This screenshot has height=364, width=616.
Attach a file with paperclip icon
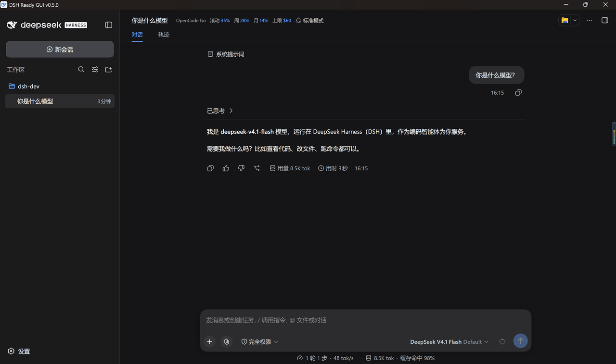coord(226,342)
